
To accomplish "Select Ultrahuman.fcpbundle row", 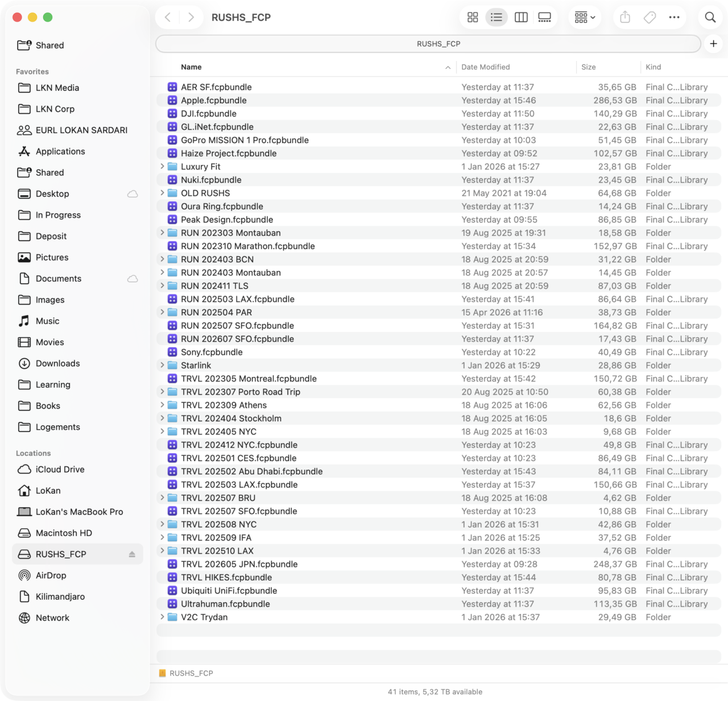I will click(x=439, y=604).
